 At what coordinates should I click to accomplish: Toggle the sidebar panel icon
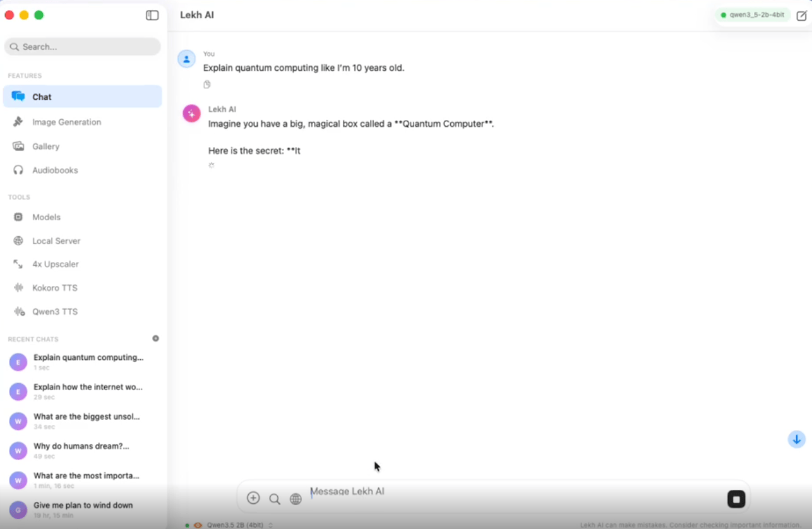point(152,15)
